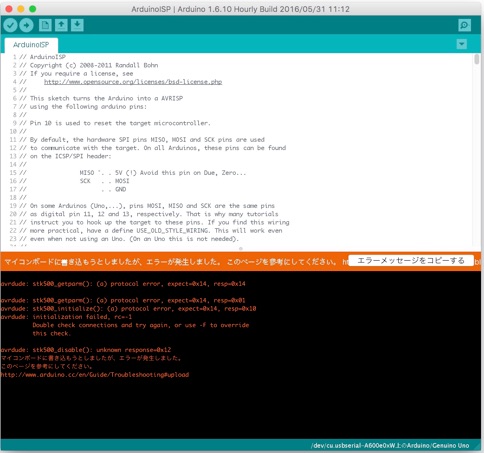Click the arduino.cc Troubleshooting URL in console

click(x=95, y=375)
